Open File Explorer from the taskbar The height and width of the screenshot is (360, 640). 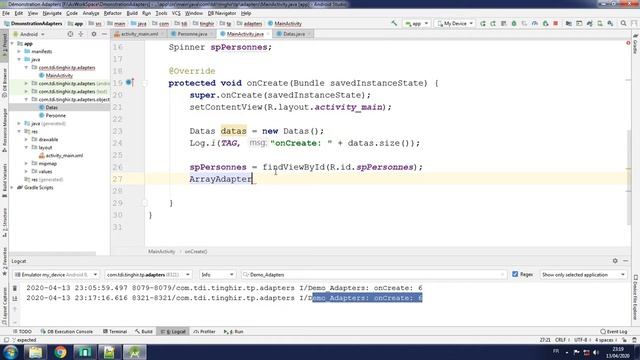[x=36, y=352]
